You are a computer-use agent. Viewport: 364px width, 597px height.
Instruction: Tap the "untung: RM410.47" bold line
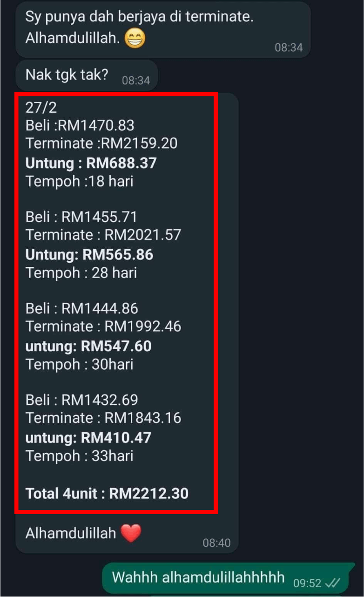88,438
